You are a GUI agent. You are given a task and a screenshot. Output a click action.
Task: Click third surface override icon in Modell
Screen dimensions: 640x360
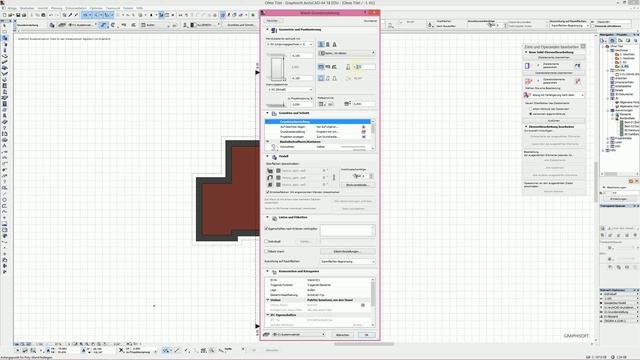pos(270,184)
